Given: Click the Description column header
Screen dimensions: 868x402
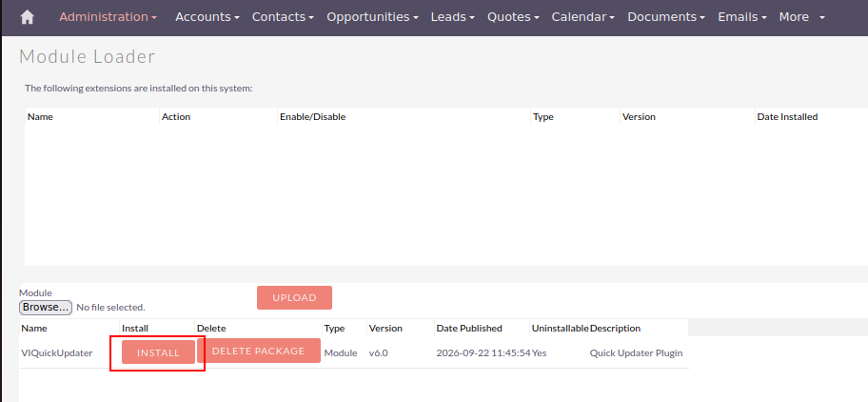Looking at the screenshot, I should [615, 329].
